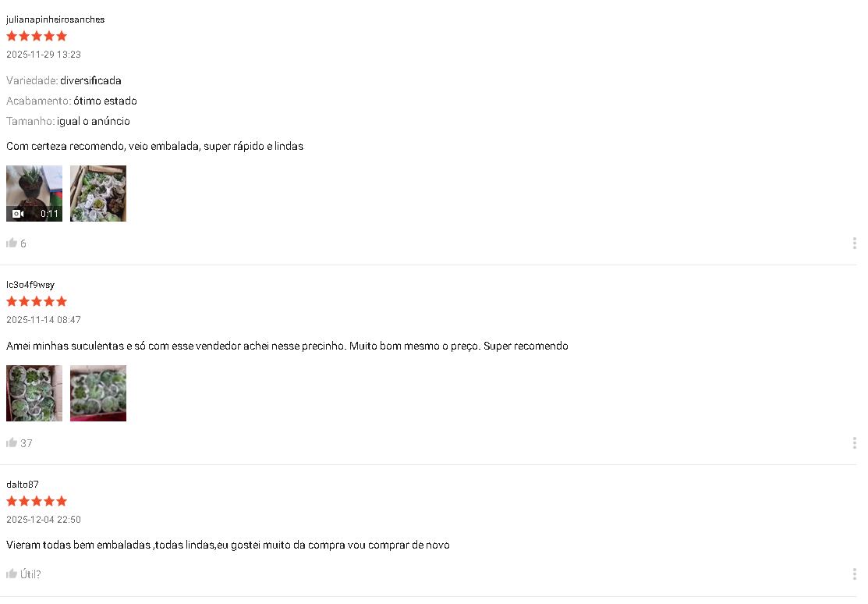The width and height of the screenshot is (868, 604).
Task: Open the three-dot menu on dalto87's review
Action: click(x=854, y=574)
